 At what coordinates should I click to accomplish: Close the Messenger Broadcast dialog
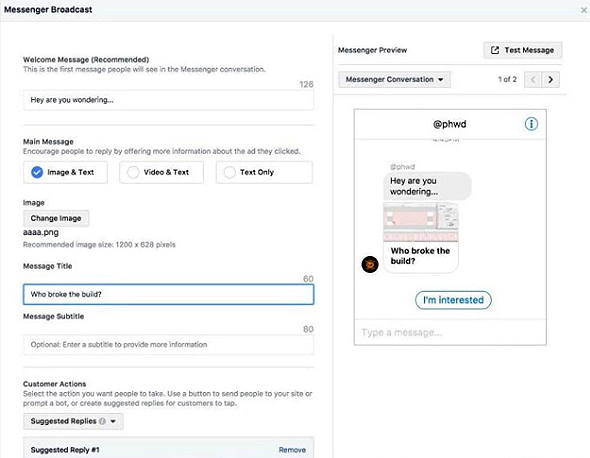pos(584,10)
